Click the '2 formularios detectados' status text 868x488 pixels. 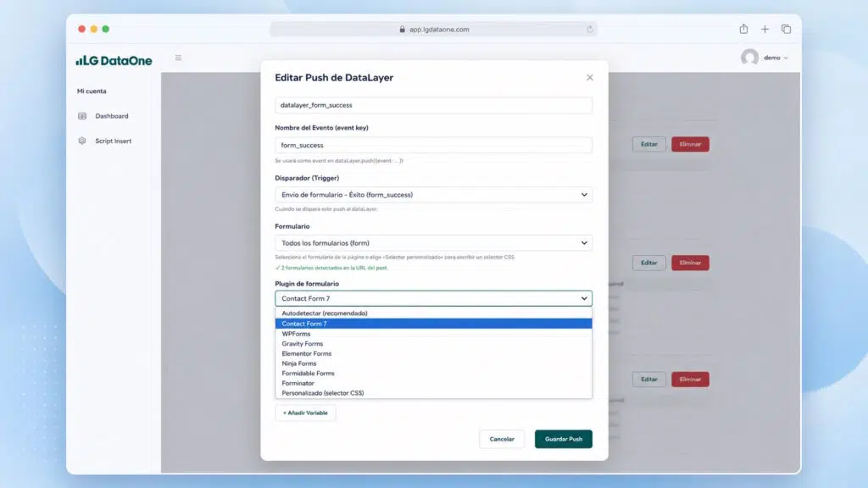pyautogui.click(x=331, y=268)
